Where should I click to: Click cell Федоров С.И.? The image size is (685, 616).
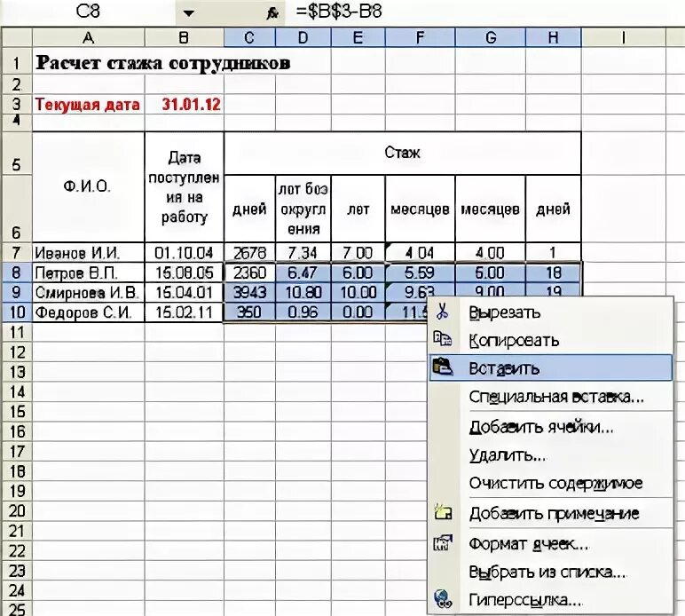click(88, 312)
